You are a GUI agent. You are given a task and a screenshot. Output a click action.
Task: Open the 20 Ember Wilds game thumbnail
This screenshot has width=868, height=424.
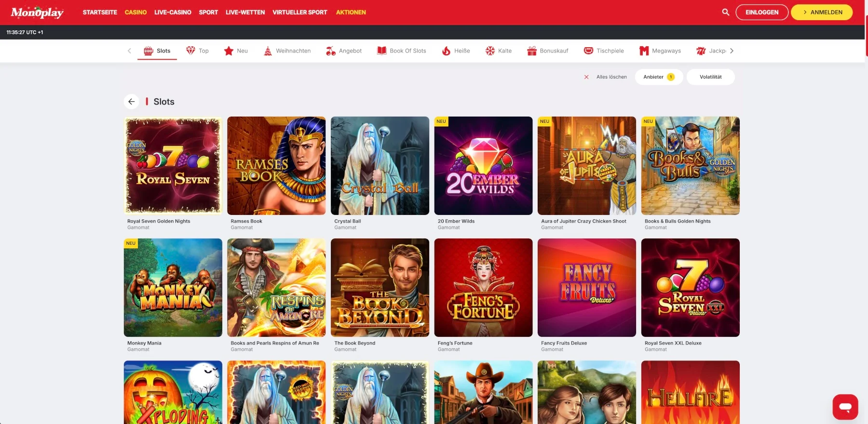pyautogui.click(x=483, y=166)
